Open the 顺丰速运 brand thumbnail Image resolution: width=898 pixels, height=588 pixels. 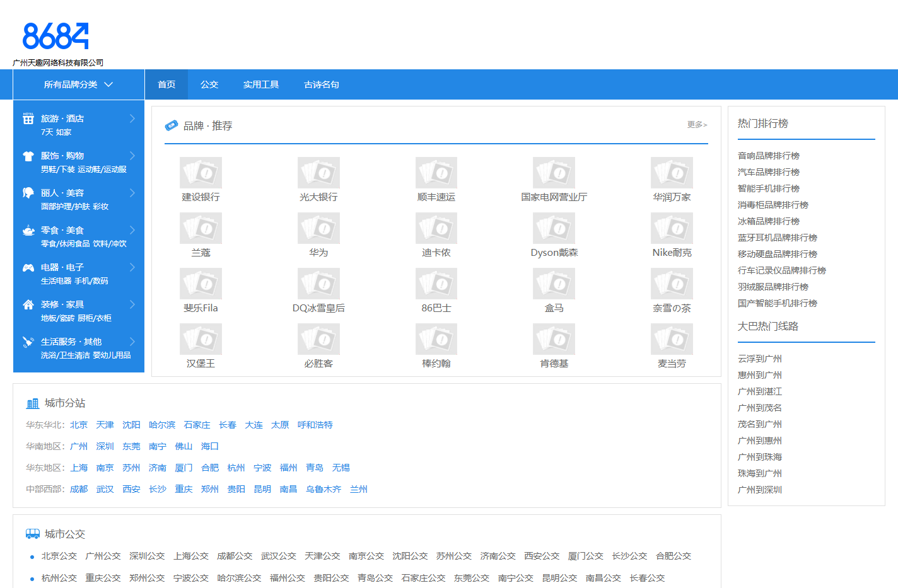(436, 173)
